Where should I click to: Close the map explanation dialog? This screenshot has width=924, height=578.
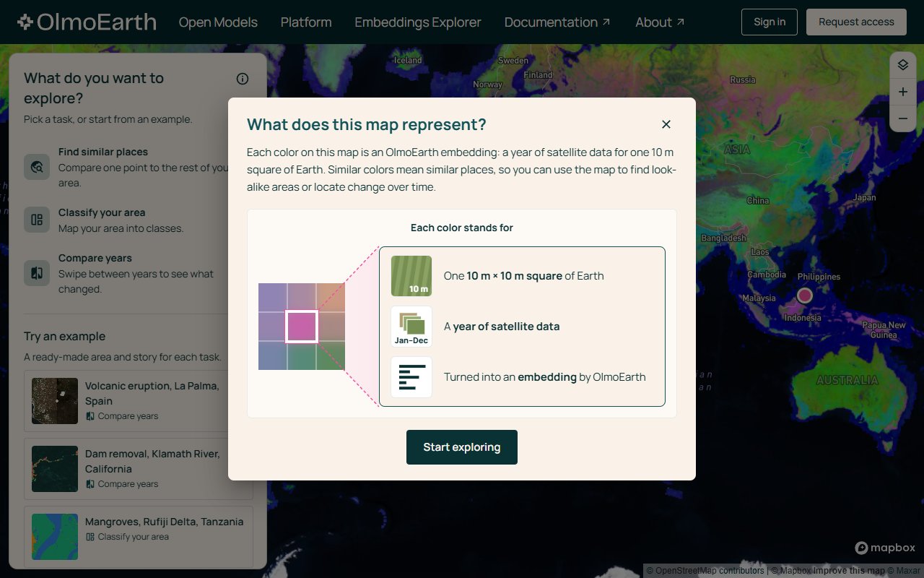(x=666, y=124)
